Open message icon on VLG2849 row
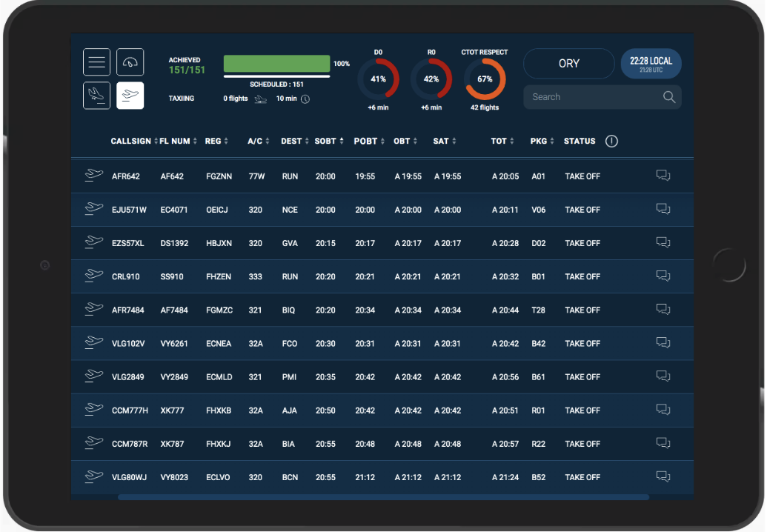Viewport: 767px width, 532px height. (663, 376)
